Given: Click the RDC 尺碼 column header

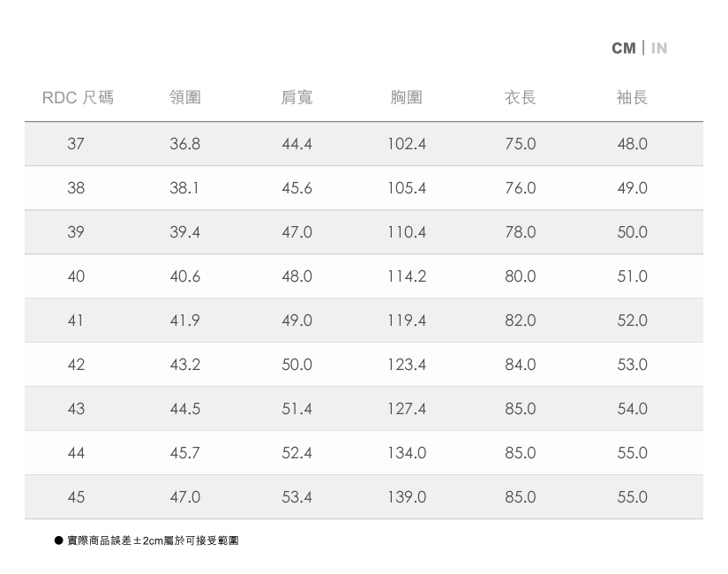Looking at the screenshot, I should (x=78, y=97).
